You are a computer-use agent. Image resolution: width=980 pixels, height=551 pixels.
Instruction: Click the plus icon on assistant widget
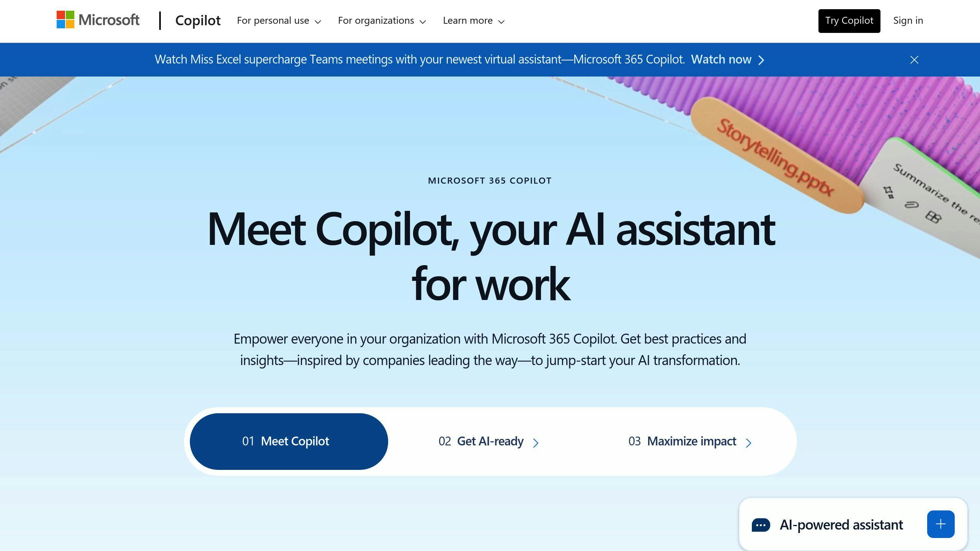pyautogui.click(x=941, y=524)
